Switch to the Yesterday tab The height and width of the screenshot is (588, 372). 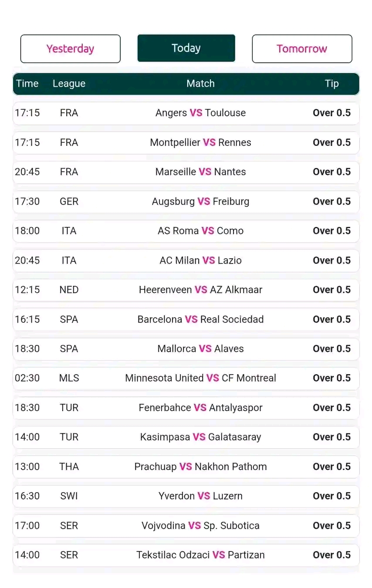click(70, 49)
